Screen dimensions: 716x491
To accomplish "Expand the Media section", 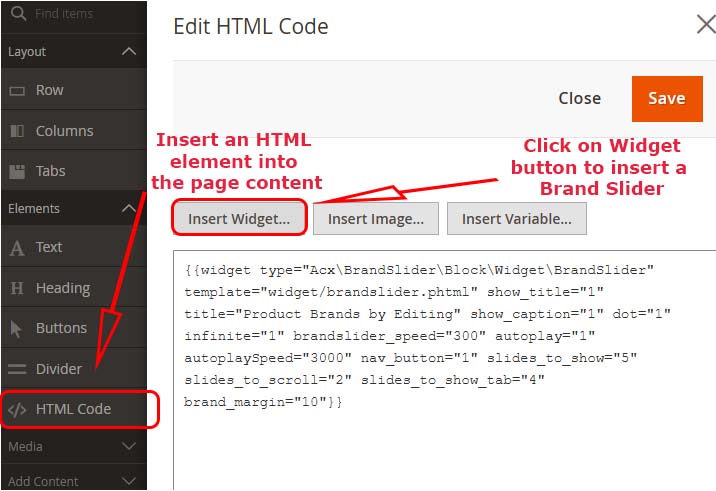I will click(74, 446).
